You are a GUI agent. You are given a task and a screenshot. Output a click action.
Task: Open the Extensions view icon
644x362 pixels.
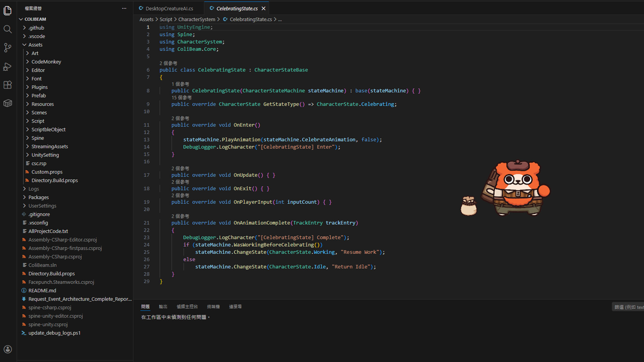tap(7, 85)
